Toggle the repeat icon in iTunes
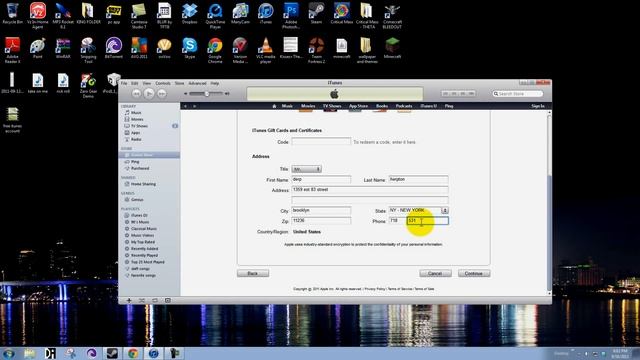The image size is (640, 360). pyautogui.click(x=155, y=300)
